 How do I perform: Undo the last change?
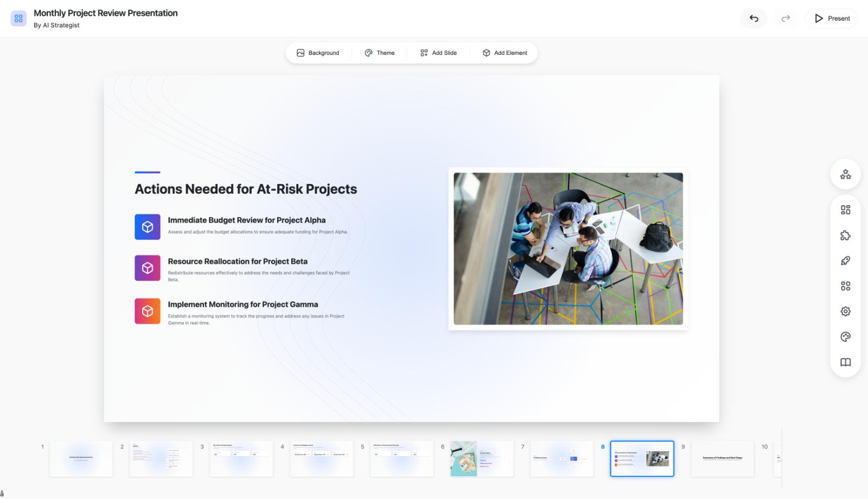[754, 18]
